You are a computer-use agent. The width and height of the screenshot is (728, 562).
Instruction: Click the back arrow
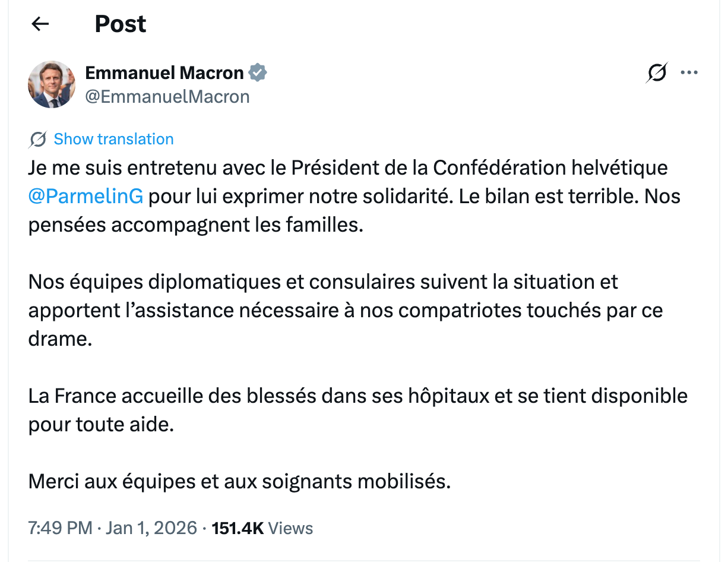(40, 24)
